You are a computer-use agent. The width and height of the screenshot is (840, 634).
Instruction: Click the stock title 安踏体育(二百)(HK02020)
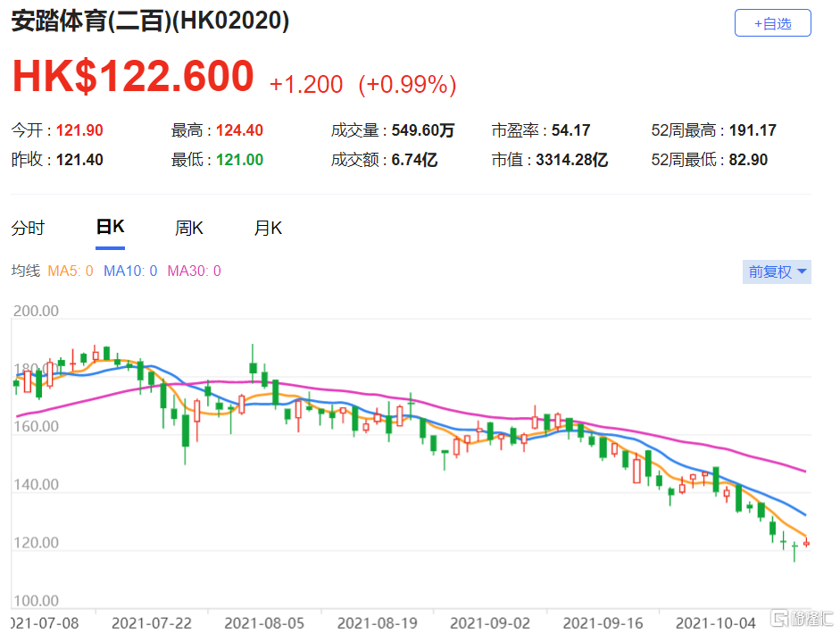tap(150, 21)
